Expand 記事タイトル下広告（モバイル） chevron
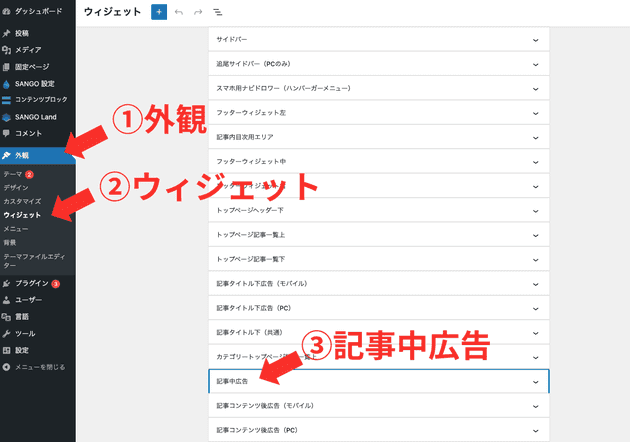The width and height of the screenshot is (630, 442). coord(536,284)
